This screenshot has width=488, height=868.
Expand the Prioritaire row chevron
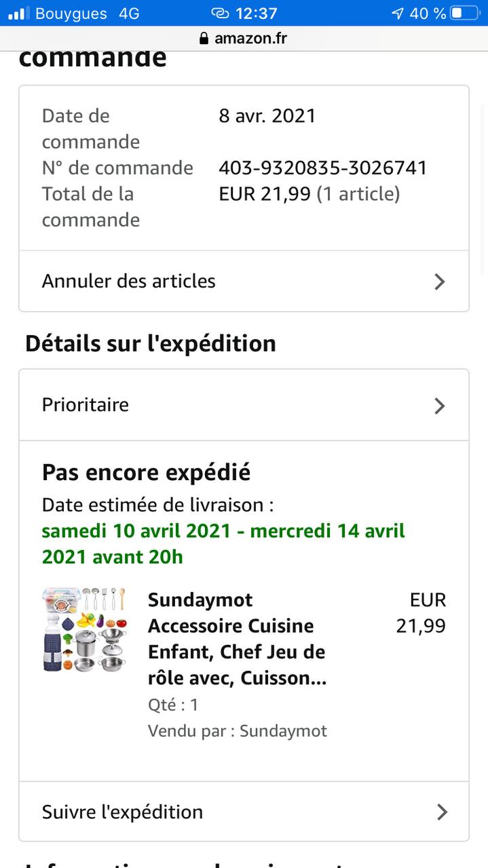440,406
